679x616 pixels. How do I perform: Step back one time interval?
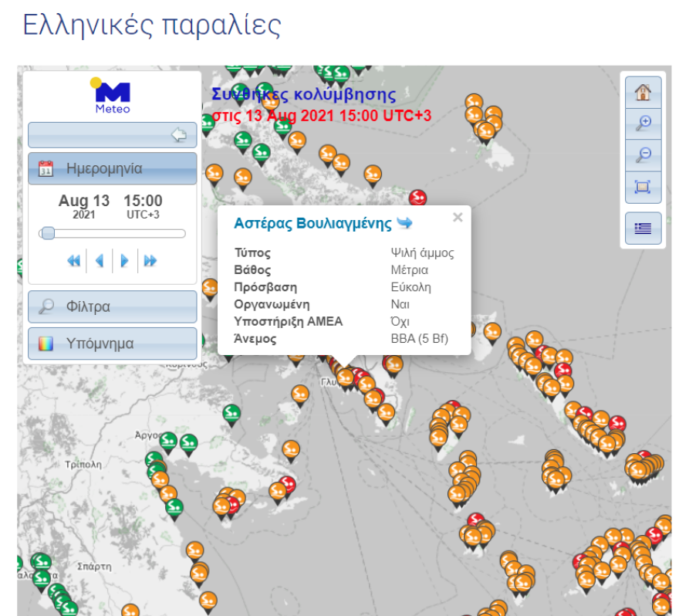point(100,261)
